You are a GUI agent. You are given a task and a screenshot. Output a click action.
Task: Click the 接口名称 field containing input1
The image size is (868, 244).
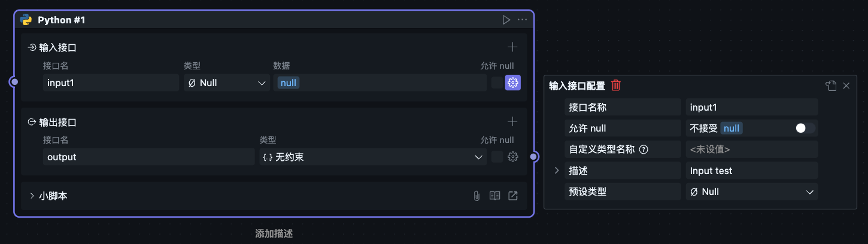(751, 107)
